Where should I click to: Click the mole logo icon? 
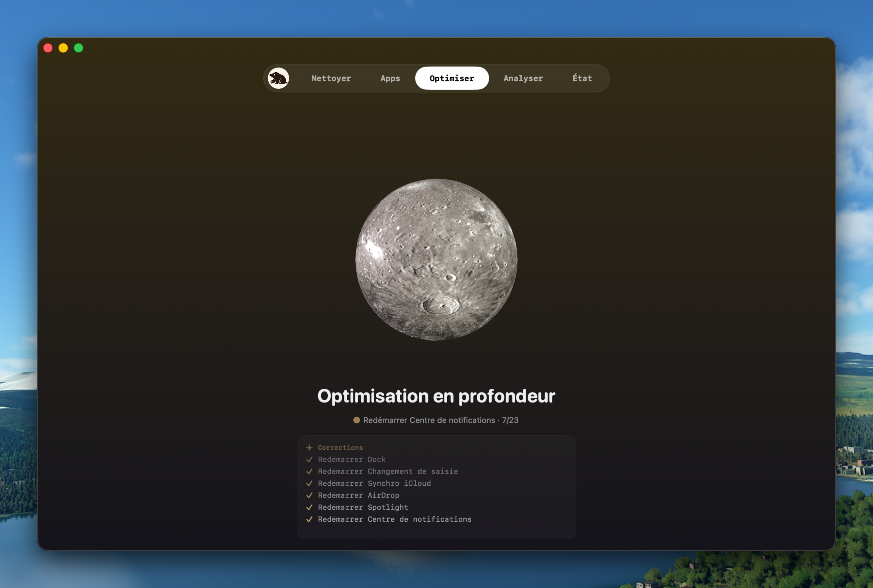point(278,78)
